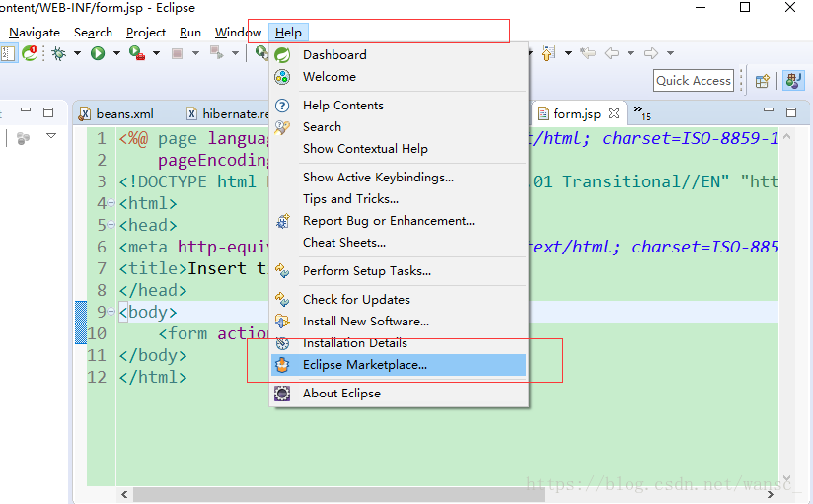Collapse the body fold marker on line 9
The image size is (813, 504).
(x=111, y=311)
